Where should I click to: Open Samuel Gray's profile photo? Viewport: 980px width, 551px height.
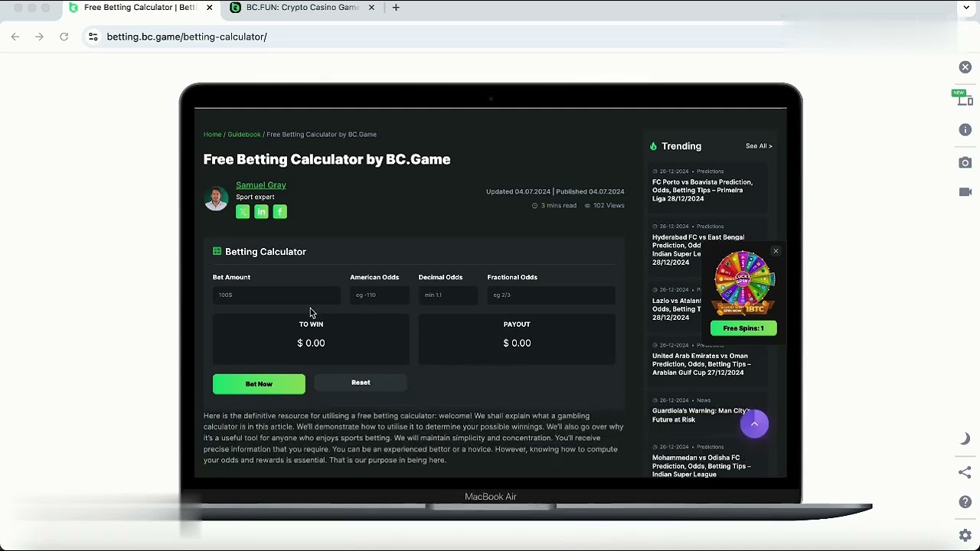point(216,198)
